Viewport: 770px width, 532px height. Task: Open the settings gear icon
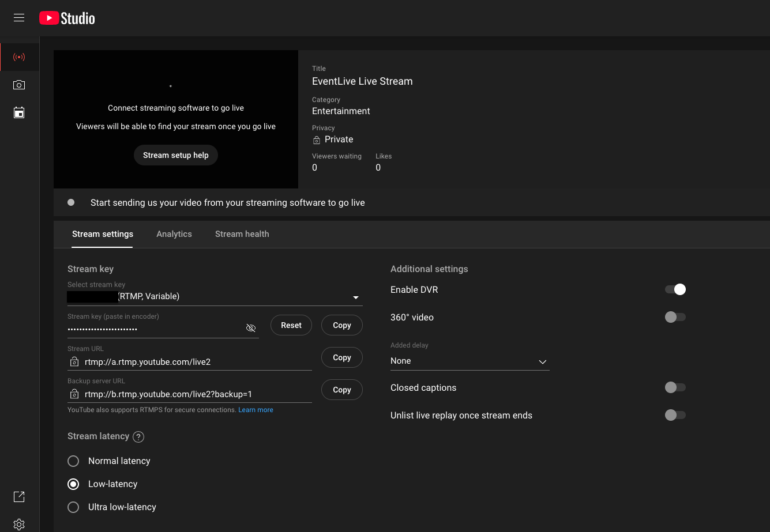[19, 524]
